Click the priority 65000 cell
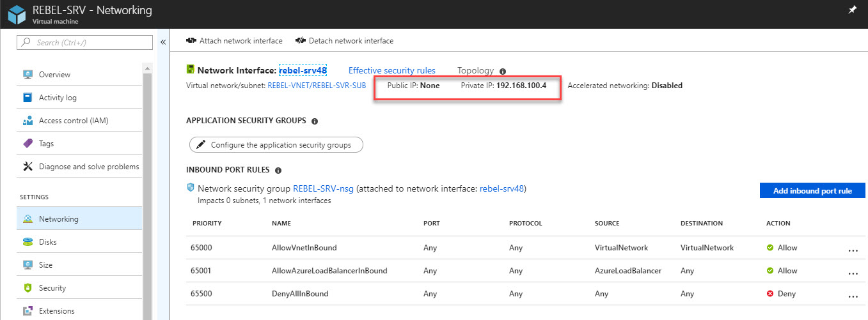 [201, 248]
